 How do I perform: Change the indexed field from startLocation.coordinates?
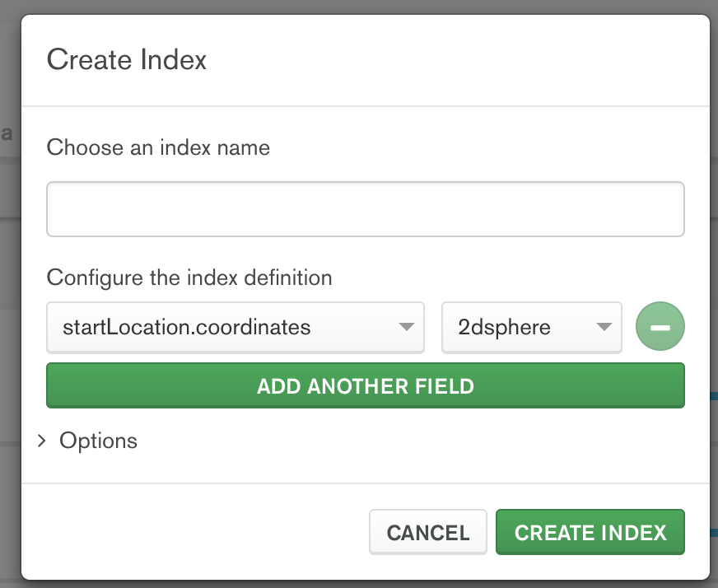tap(235, 327)
